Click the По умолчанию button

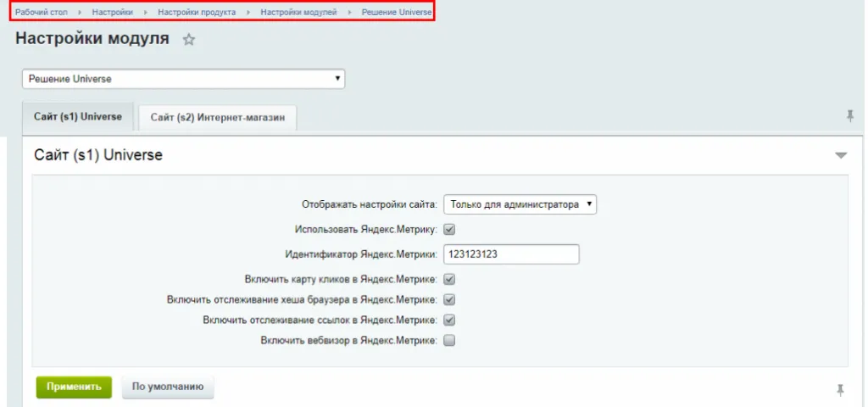point(168,387)
